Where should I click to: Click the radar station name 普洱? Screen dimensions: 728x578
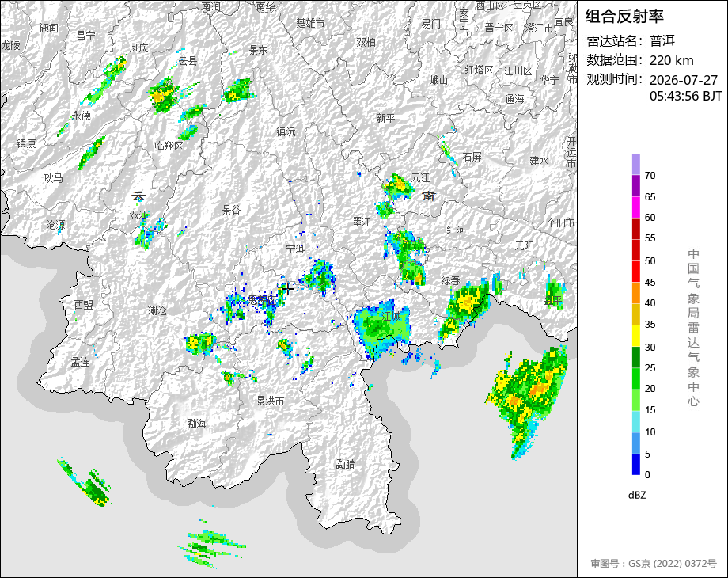[662, 41]
